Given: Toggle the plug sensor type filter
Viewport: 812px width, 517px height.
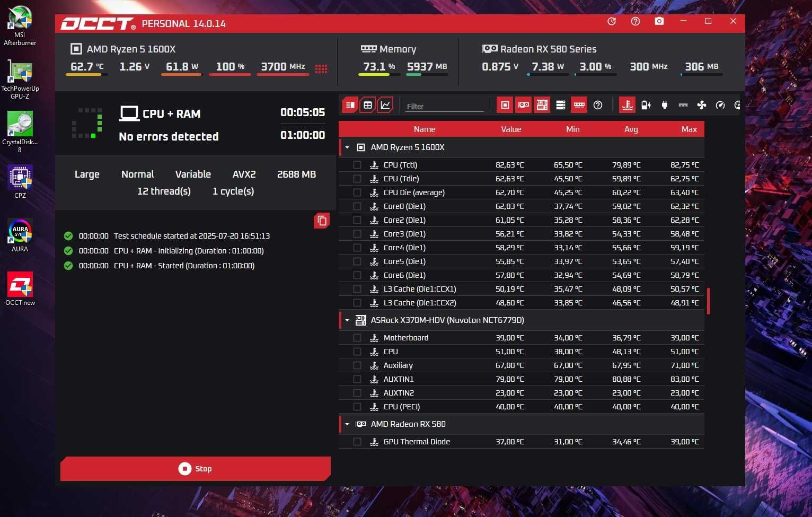Looking at the screenshot, I should 665,105.
